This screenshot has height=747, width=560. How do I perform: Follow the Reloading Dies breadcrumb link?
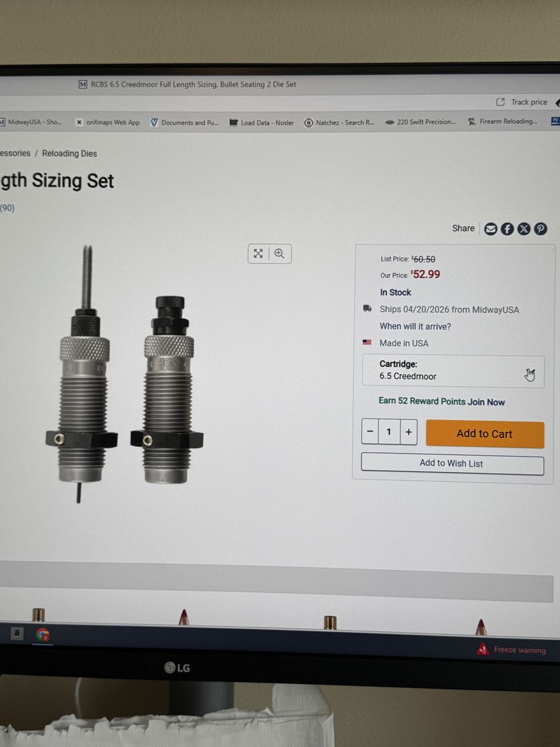click(70, 153)
